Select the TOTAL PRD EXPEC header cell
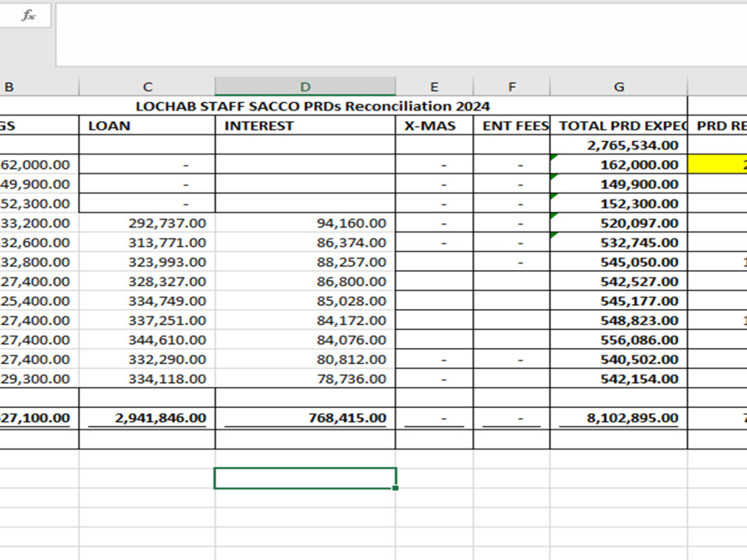This screenshot has height=560, width=747. (619, 125)
